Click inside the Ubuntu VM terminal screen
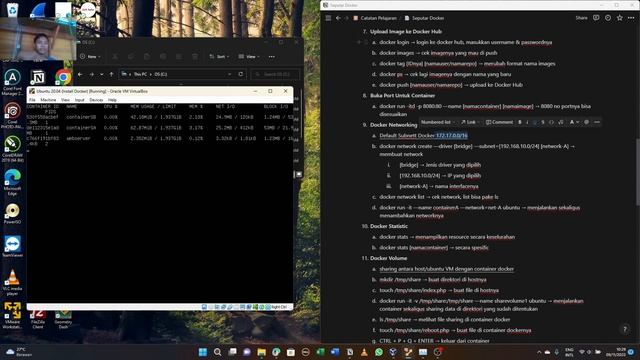 [160, 203]
